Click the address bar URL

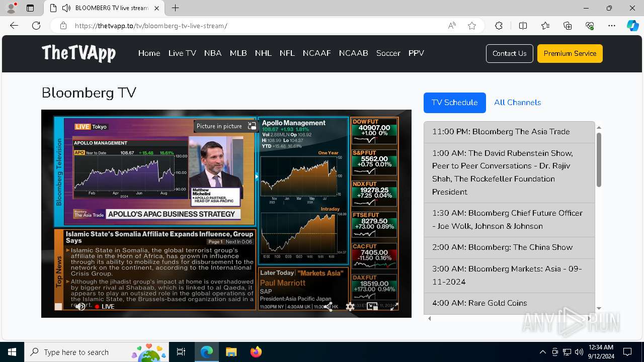click(151, 26)
